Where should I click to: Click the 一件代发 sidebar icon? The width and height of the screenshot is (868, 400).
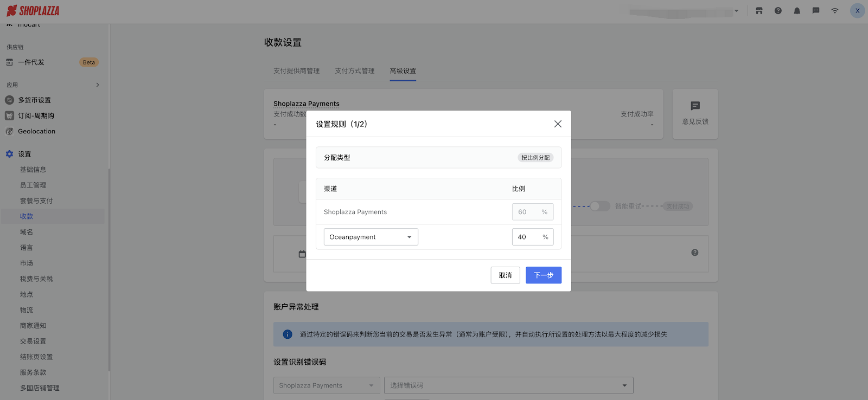[x=9, y=62]
